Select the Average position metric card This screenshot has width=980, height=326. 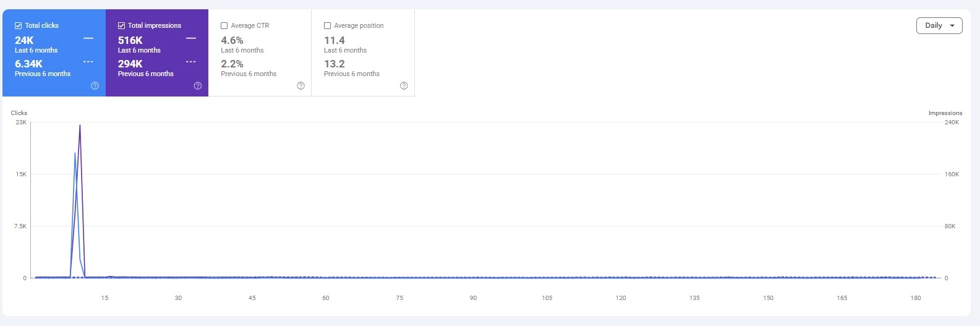tap(363, 53)
